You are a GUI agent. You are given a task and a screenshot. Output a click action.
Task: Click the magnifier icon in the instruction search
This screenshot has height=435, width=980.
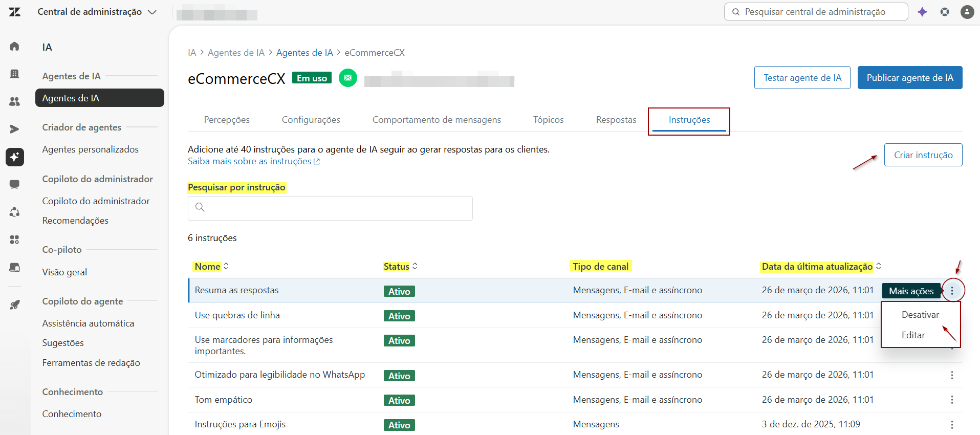pyautogui.click(x=200, y=207)
